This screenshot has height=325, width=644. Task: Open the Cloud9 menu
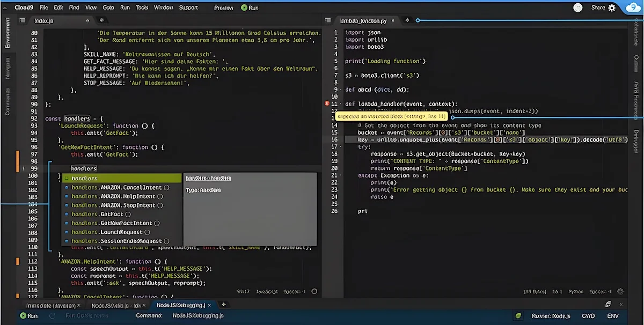click(x=24, y=8)
